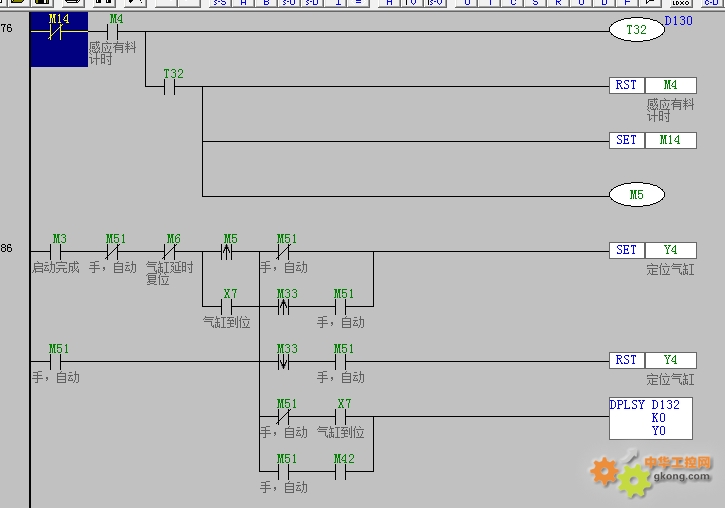Click the M51 contact on the left rail
The width and height of the screenshot is (725, 508).
click(x=55, y=361)
